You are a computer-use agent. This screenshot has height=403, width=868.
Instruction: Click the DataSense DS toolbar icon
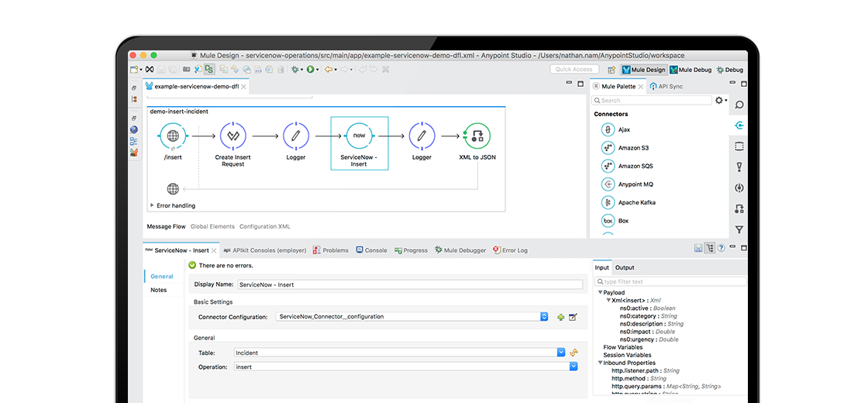point(208,69)
